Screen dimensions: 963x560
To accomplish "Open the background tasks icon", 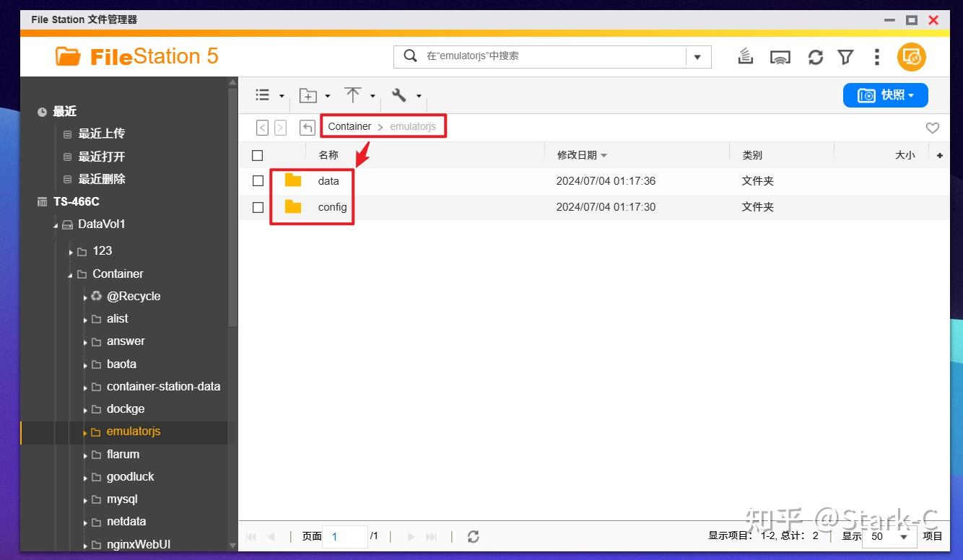I will [x=745, y=56].
